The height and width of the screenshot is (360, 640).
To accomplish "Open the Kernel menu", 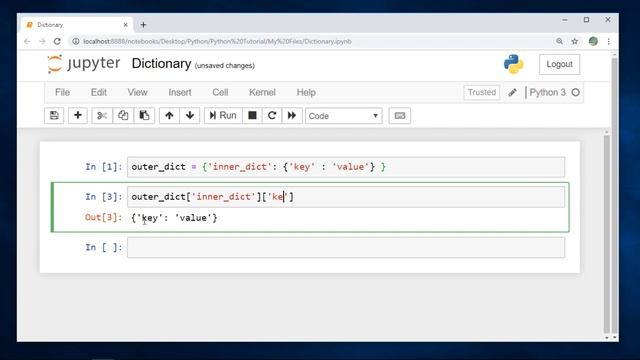I will [262, 92].
